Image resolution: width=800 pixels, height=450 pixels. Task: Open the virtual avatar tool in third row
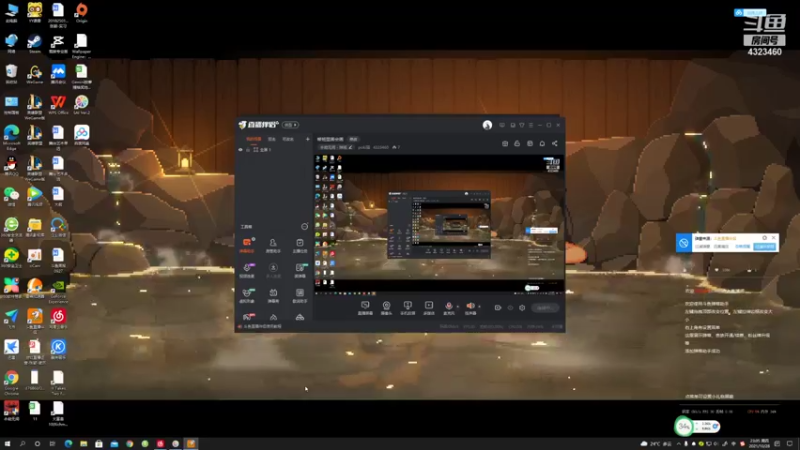tap(247, 295)
